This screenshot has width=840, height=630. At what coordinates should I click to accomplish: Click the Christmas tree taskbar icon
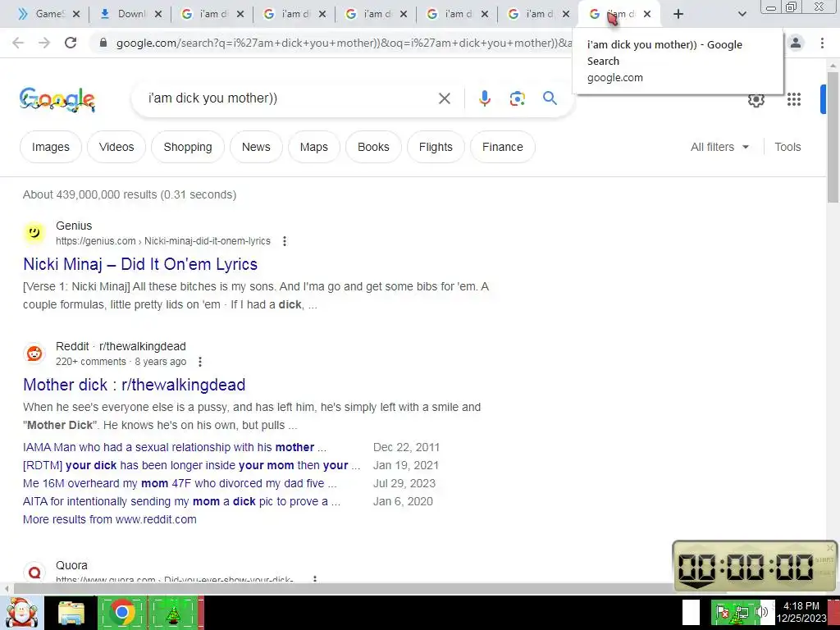click(173, 612)
